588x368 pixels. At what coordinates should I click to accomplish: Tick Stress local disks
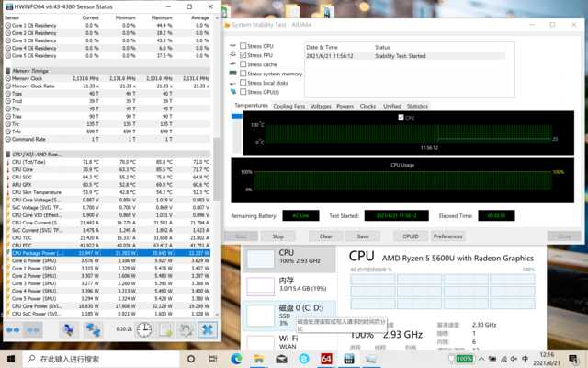point(243,83)
